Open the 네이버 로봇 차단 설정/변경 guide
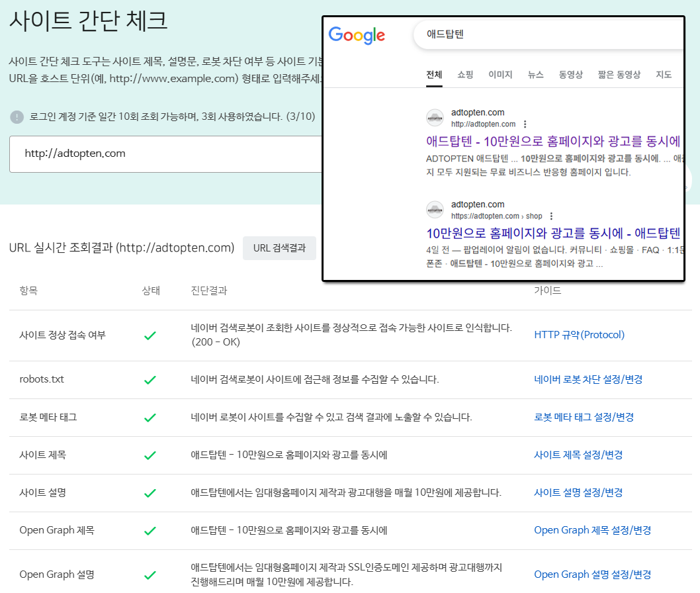 [x=588, y=379]
